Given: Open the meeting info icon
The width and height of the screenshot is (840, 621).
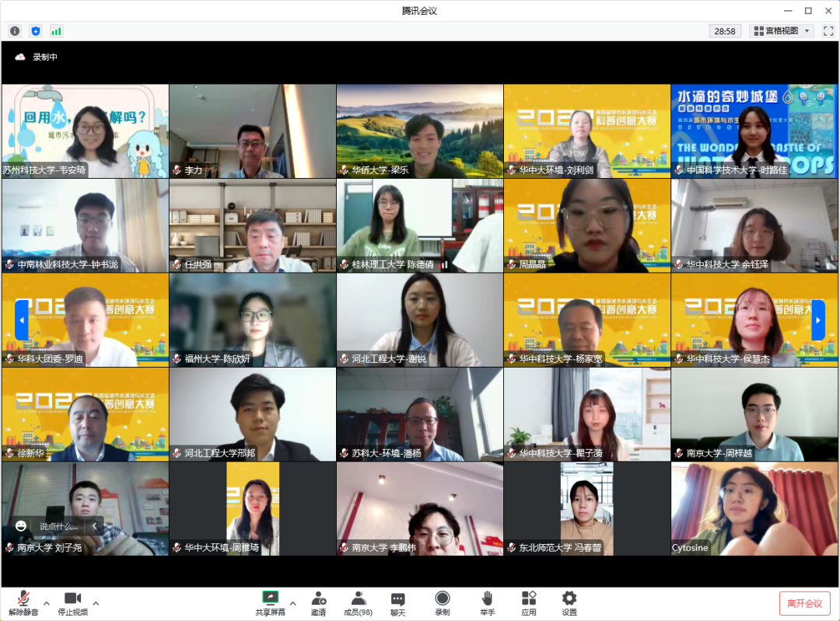Looking at the screenshot, I should point(15,31).
